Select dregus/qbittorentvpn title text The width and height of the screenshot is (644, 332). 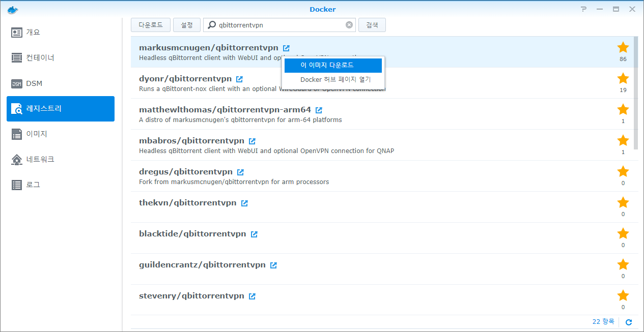[x=186, y=172]
